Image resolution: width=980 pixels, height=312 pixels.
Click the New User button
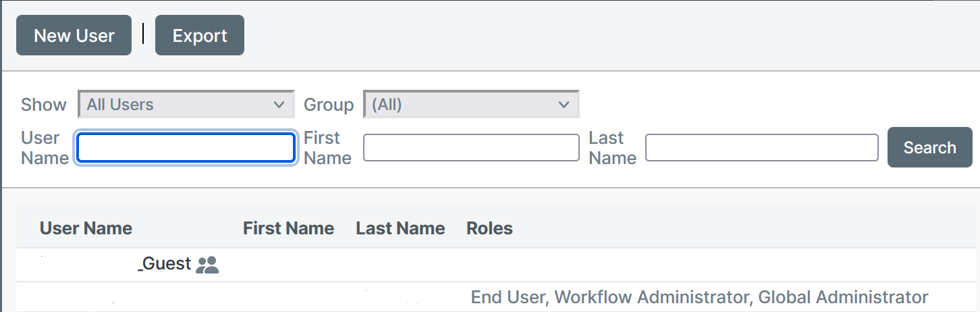tap(74, 35)
